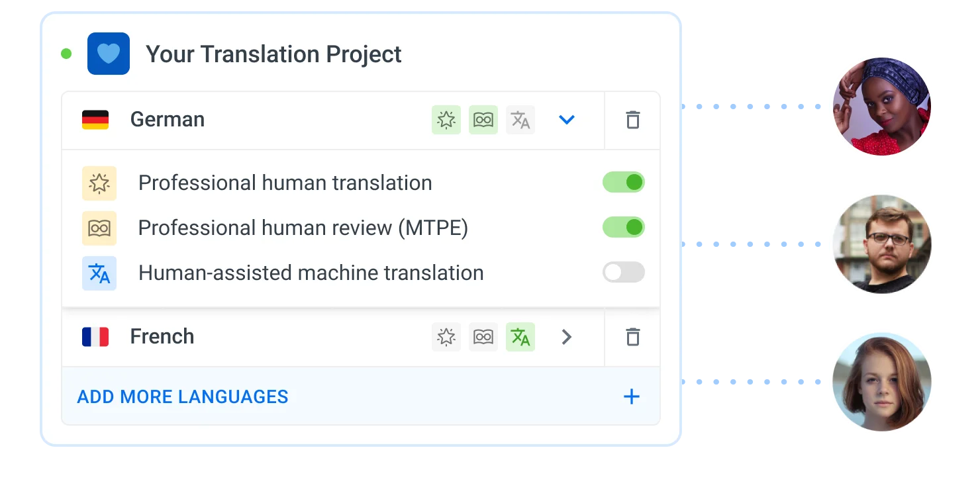Delete the German language via trash icon
The image size is (980, 503).
pos(633,120)
